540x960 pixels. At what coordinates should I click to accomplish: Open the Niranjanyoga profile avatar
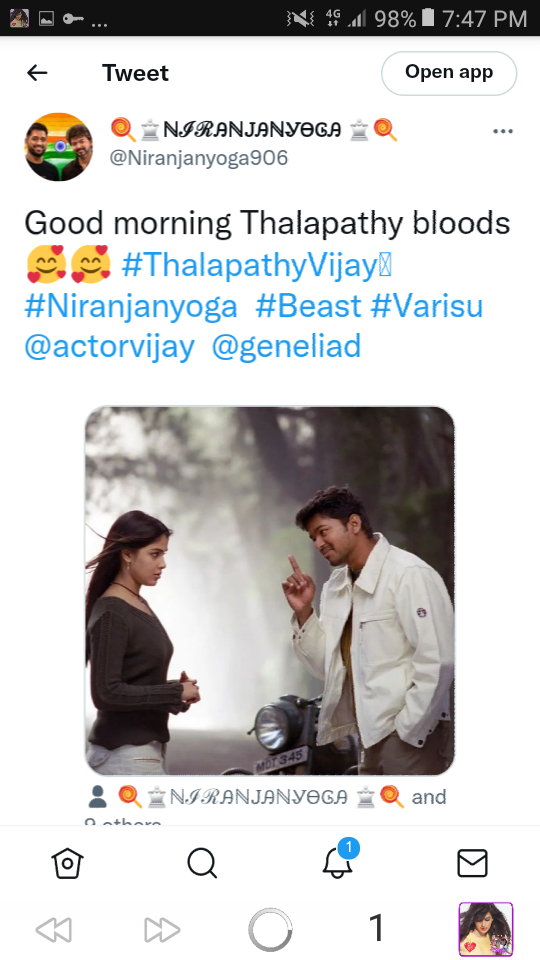pos(59,147)
